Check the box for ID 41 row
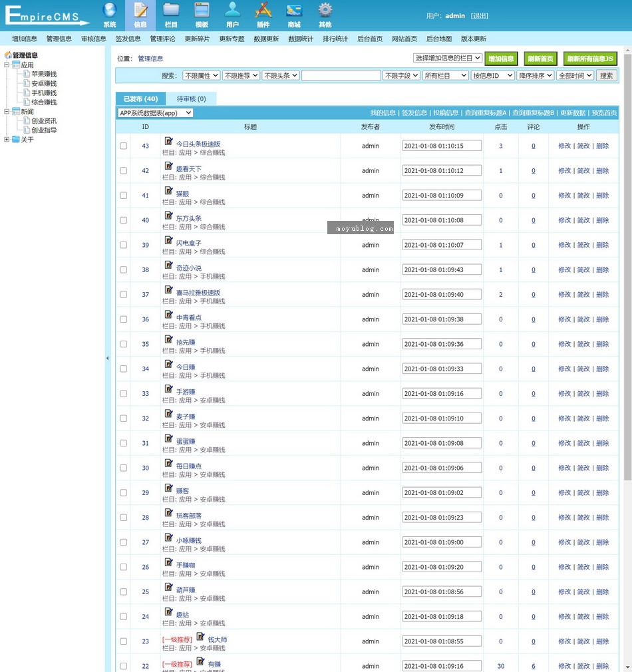Image resolution: width=632 pixels, height=672 pixels. [123, 196]
